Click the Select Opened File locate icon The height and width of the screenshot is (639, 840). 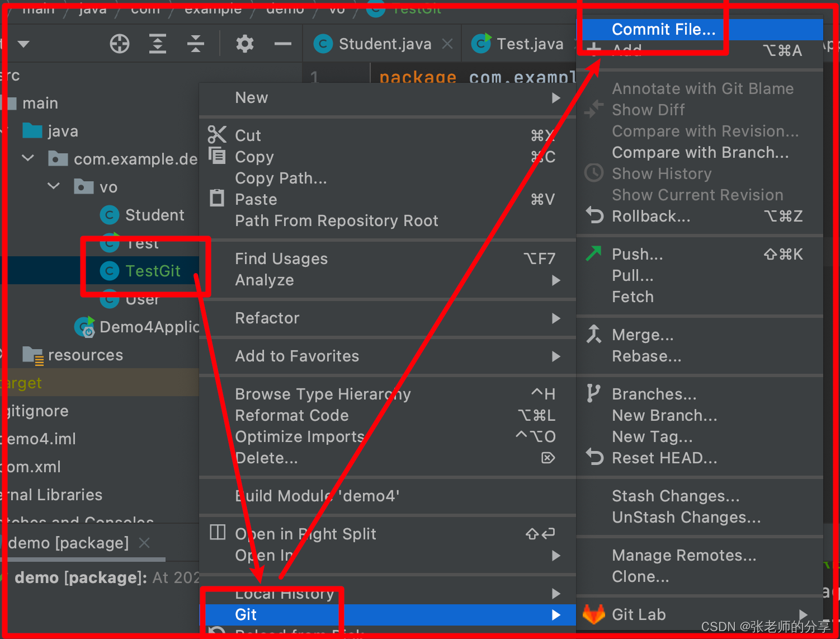pyautogui.click(x=120, y=44)
